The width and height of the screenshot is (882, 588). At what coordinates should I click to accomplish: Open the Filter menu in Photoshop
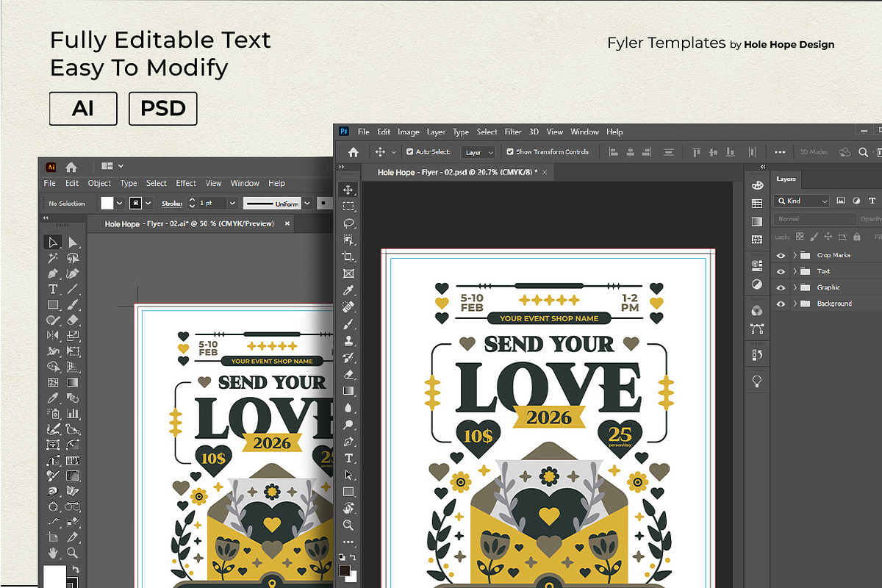coord(513,132)
